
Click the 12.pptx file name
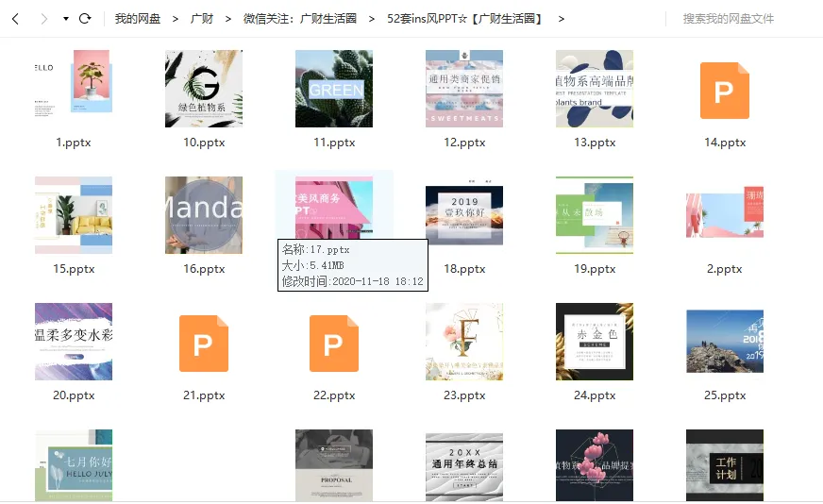tap(464, 143)
